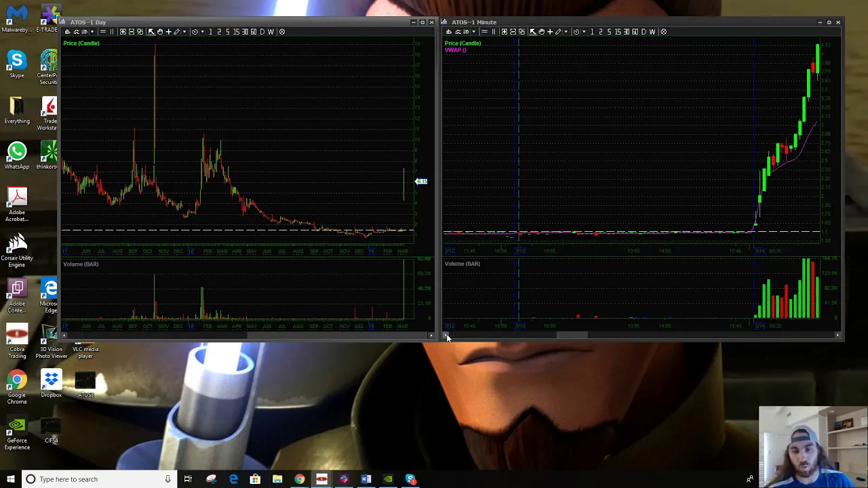Select the pencil draw tool in ATOS 1 Minute chart
This screenshot has width=868, height=488.
[x=558, y=31]
